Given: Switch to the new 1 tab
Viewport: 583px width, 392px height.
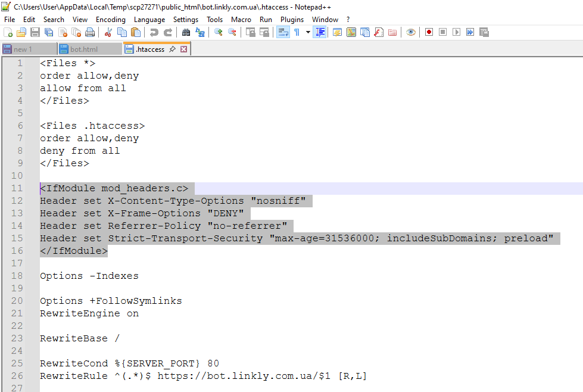Looking at the screenshot, I should [29, 49].
